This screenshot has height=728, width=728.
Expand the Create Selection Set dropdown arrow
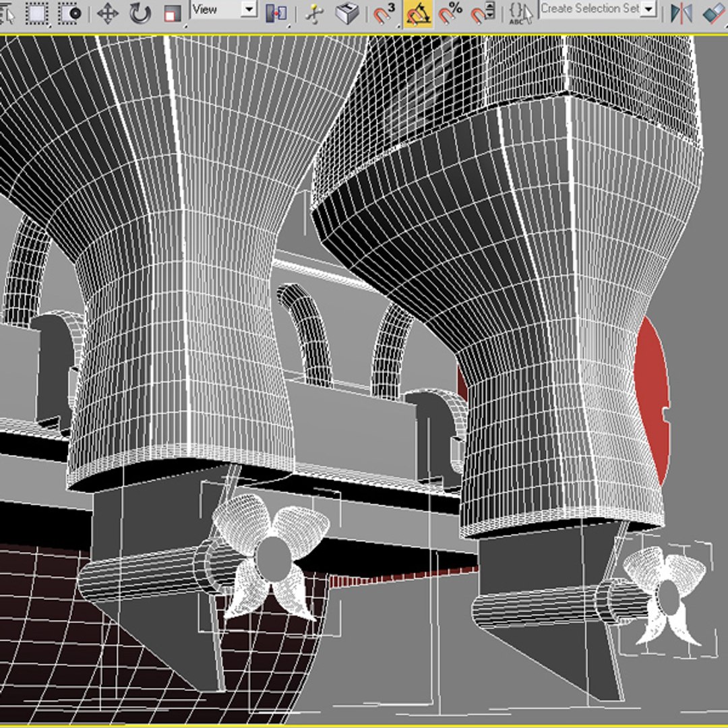click(x=648, y=9)
